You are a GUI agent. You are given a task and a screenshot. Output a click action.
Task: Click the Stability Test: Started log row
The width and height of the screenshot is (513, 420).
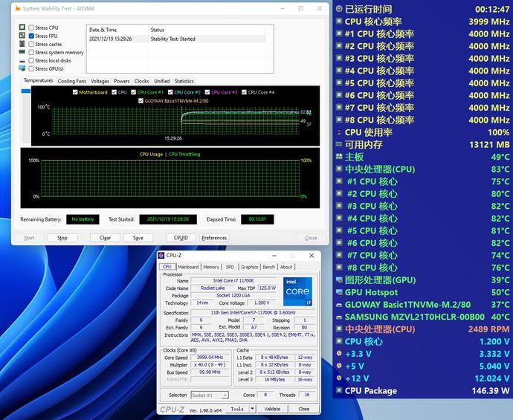click(177, 39)
